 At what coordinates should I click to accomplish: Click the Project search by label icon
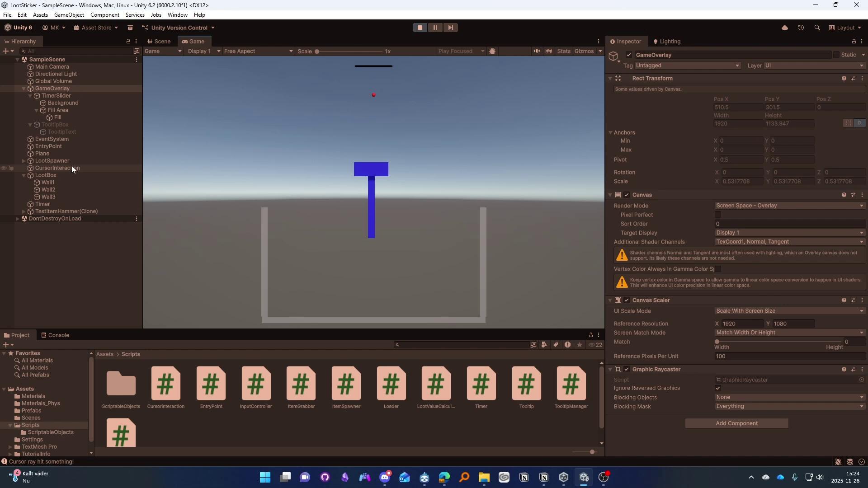coord(556,345)
